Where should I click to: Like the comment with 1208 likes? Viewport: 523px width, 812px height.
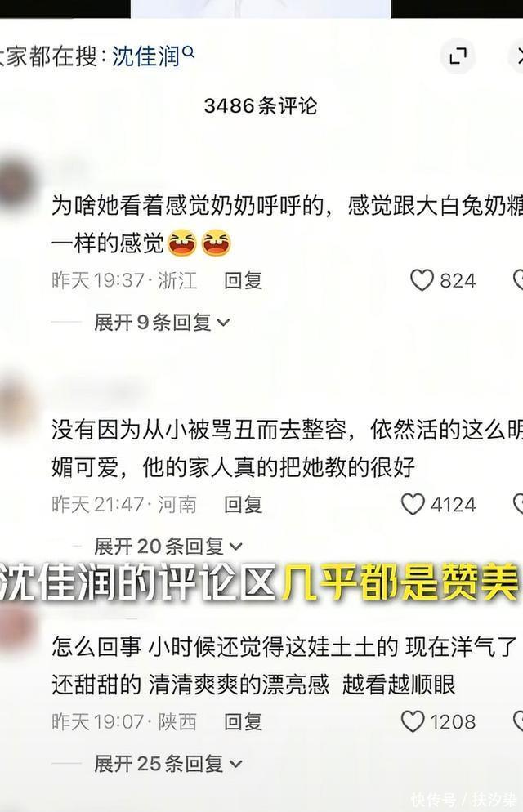click(x=413, y=721)
